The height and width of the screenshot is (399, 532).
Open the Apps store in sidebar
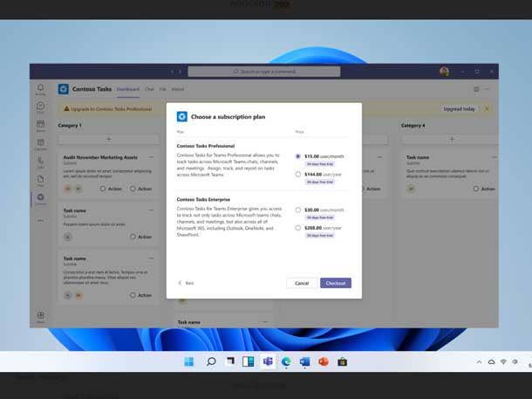(40, 317)
